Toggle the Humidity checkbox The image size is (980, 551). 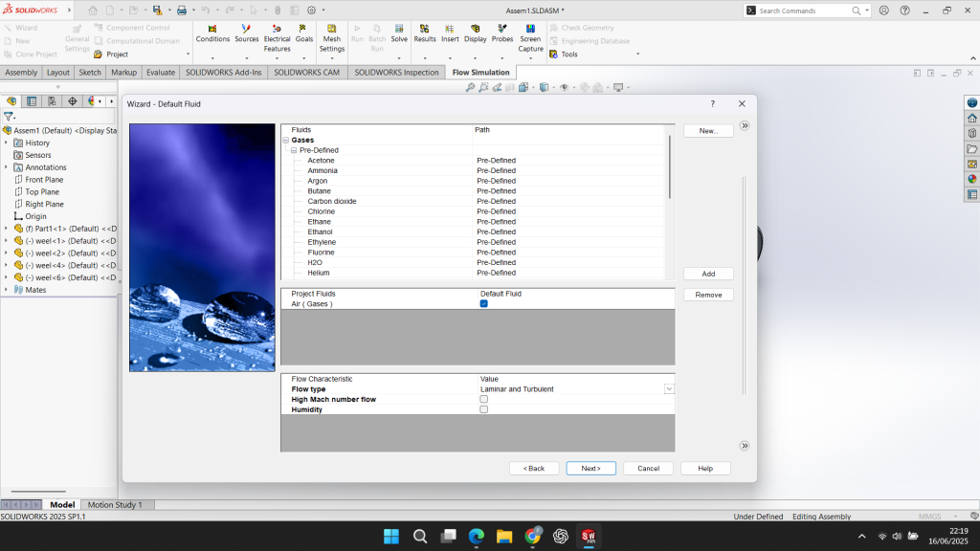coord(484,409)
